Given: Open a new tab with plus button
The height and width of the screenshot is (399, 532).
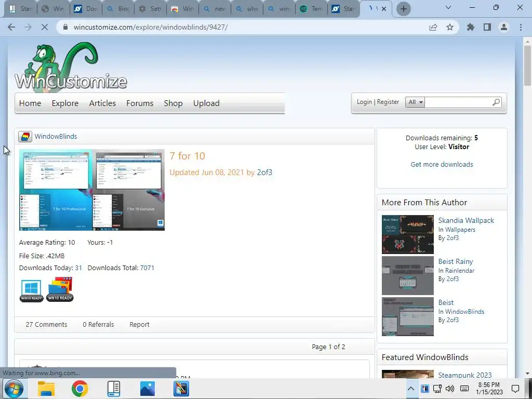Looking at the screenshot, I should coord(403,9).
